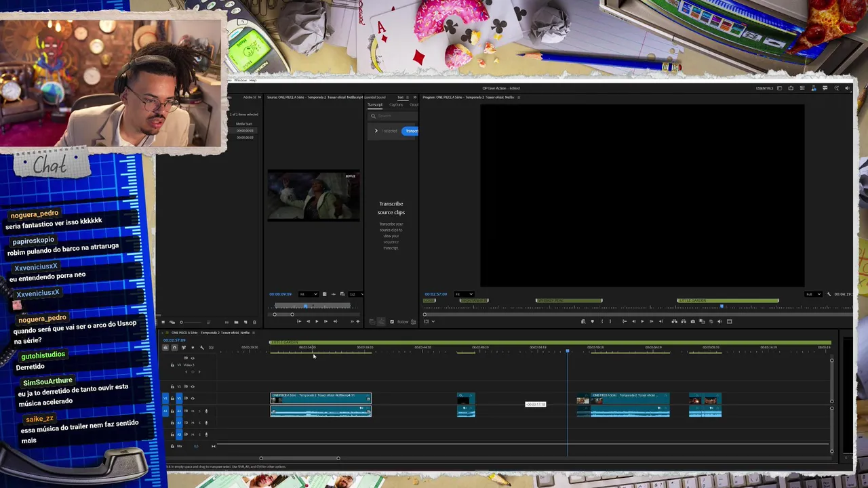
Task: Show overflow panels next to Text tab
Action: (x=415, y=97)
